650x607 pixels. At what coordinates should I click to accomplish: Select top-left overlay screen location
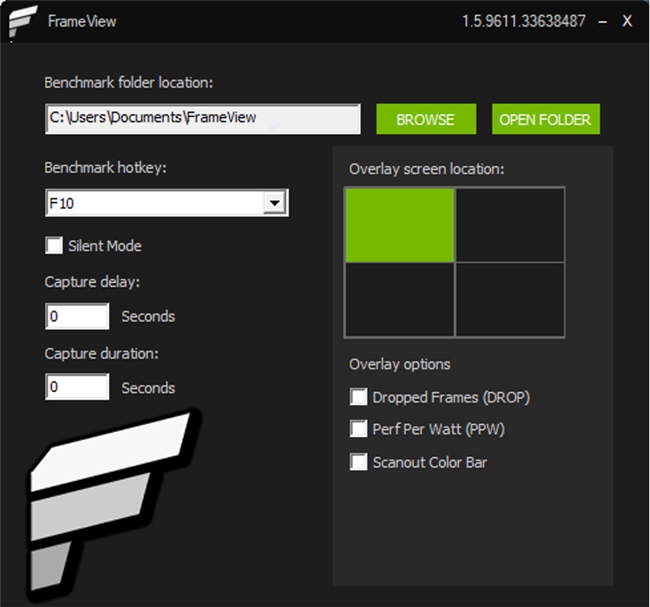400,225
